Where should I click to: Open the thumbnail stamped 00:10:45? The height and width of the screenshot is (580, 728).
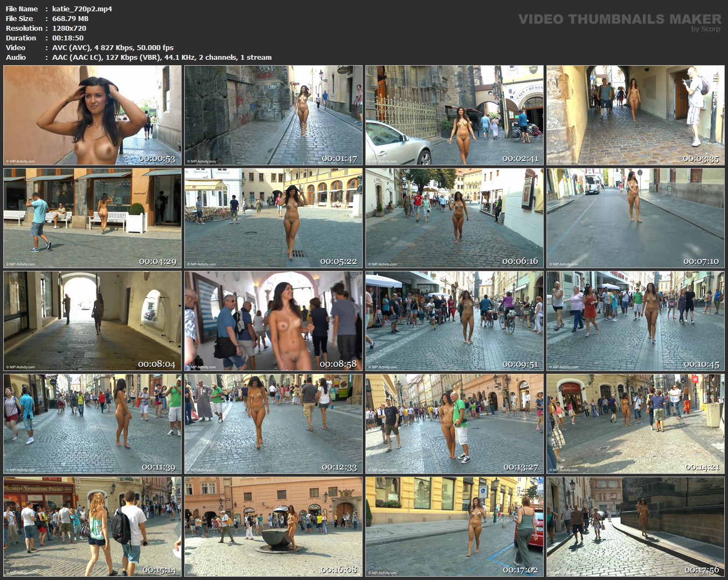[x=636, y=321]
